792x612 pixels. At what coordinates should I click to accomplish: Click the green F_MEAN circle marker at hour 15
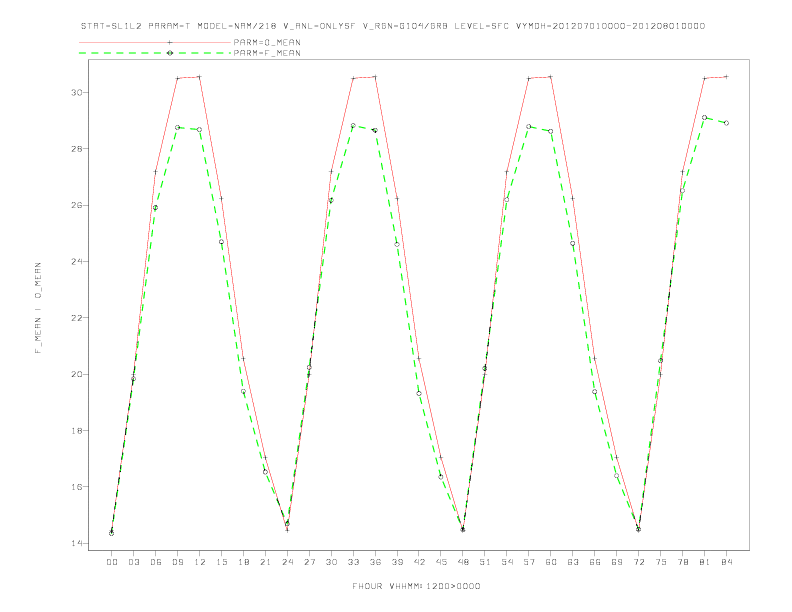click(x=221, y=242)
